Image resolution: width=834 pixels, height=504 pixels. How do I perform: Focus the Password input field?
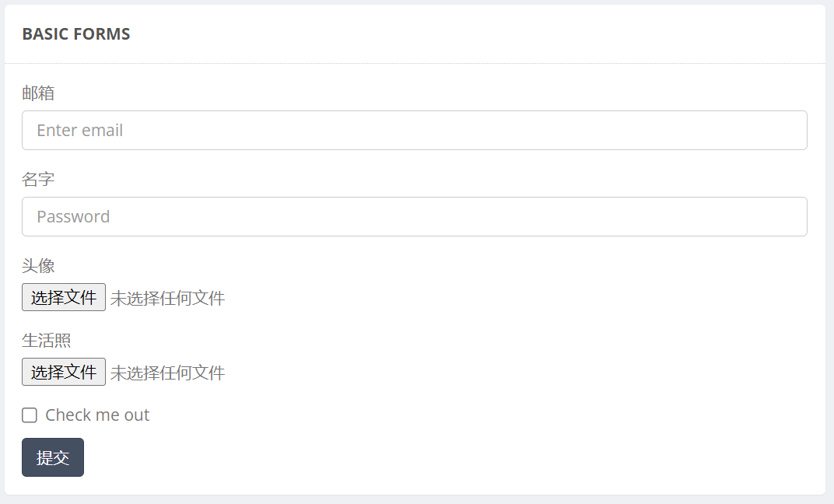point(414,216)
